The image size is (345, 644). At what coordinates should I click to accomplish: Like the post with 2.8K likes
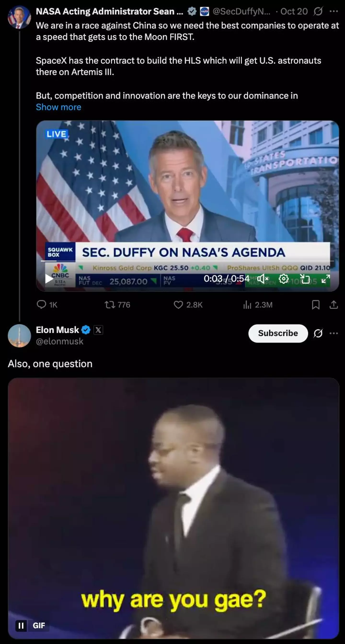188,304
